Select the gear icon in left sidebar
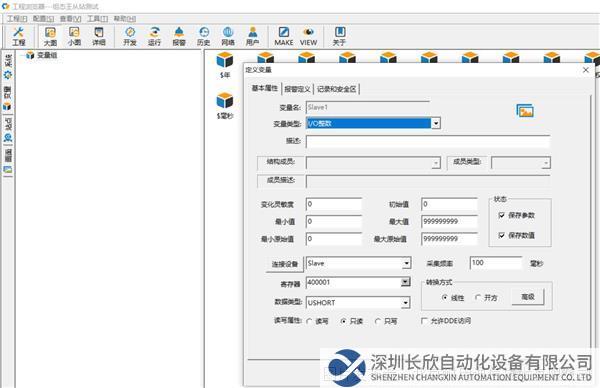600x388 pixels. [x=8, y=75]
